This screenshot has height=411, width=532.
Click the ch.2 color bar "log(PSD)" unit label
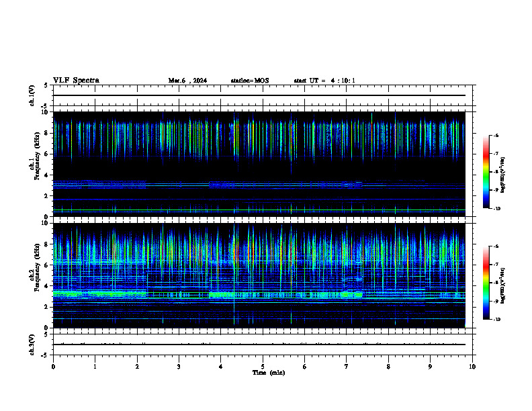[504, 285]
